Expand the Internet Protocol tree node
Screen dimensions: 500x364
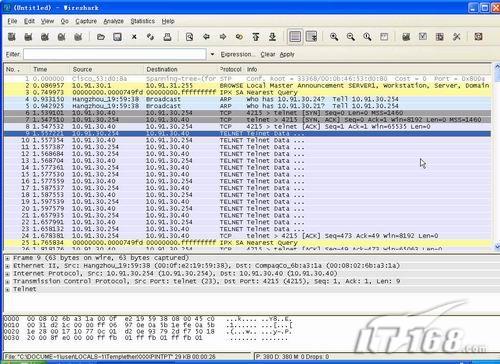(x=7, y=274)
